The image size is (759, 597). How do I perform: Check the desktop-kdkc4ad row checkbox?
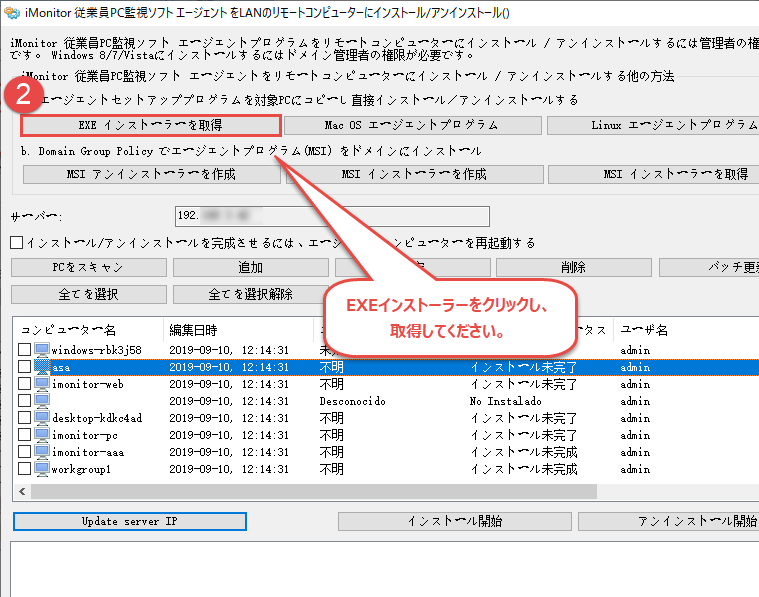coord(25,417)
